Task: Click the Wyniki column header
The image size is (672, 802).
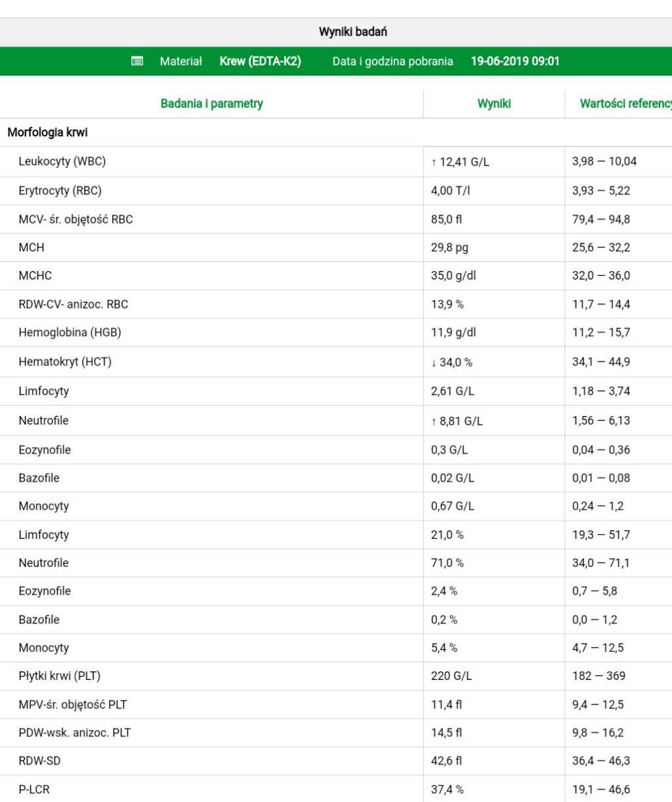Action: pyautogui.click(x=493, y=104)
